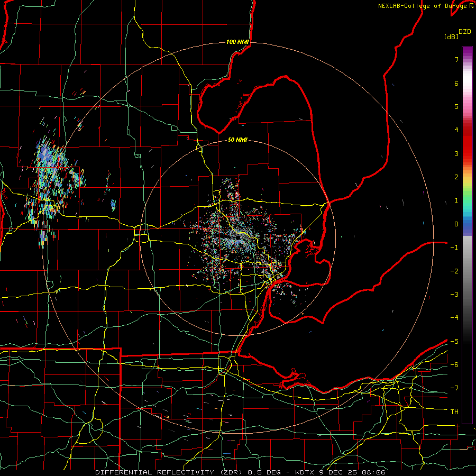The height and width of the screenshot is (476, 476).
Task: Click the 50 NMI range ring label
Action: pos(237,140)
